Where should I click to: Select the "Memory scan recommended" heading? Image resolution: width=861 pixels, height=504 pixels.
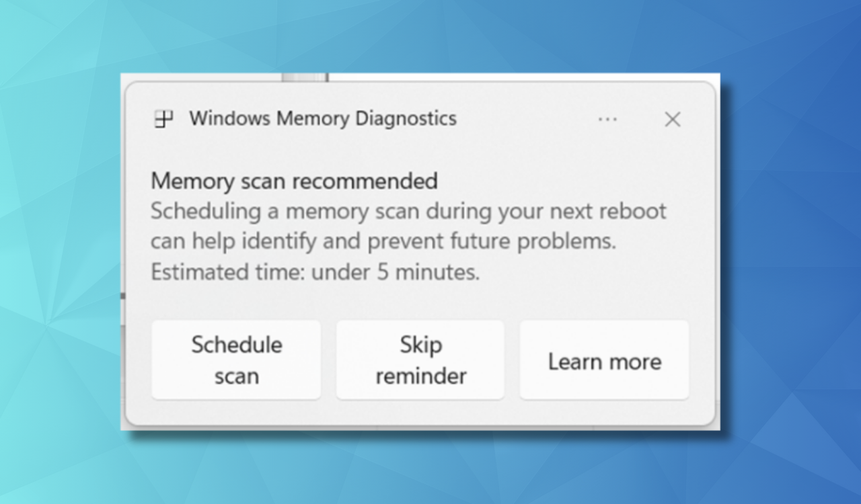click(x=294, y=181)
